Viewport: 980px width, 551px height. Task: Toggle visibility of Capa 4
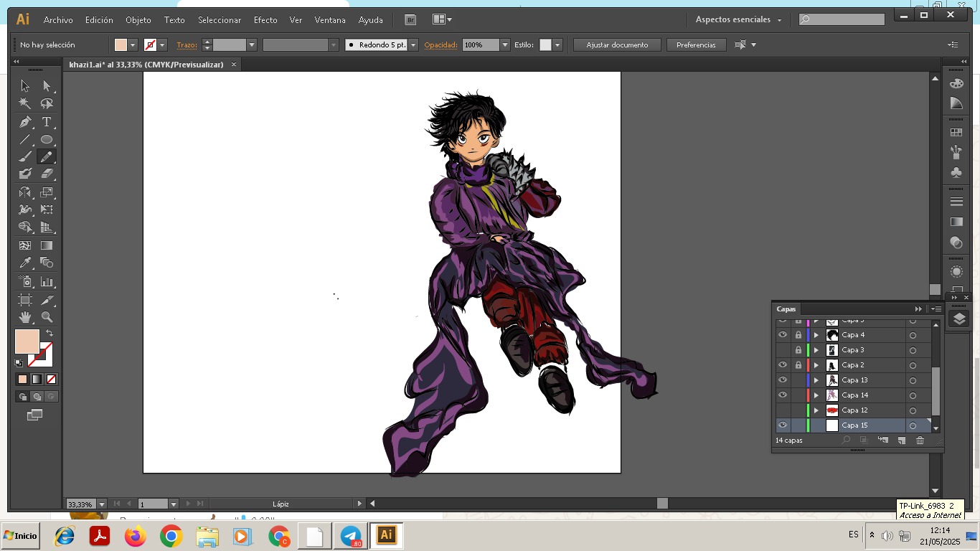tap(783, 335)
